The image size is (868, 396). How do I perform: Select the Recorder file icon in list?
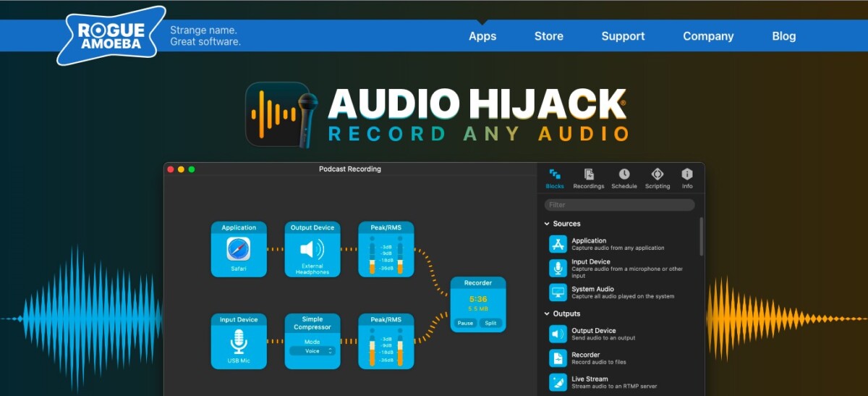[558, 358]
